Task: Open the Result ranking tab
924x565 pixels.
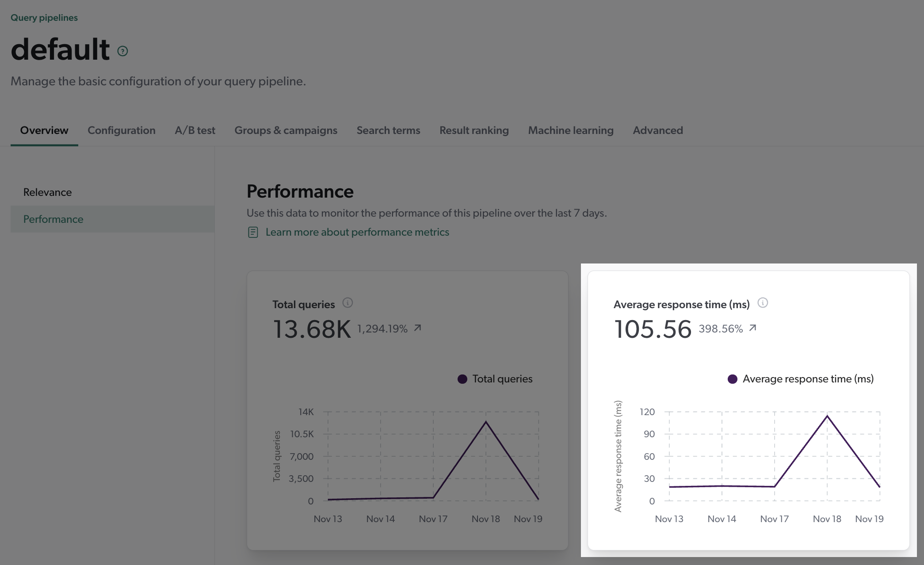Action: click(473, 130)
